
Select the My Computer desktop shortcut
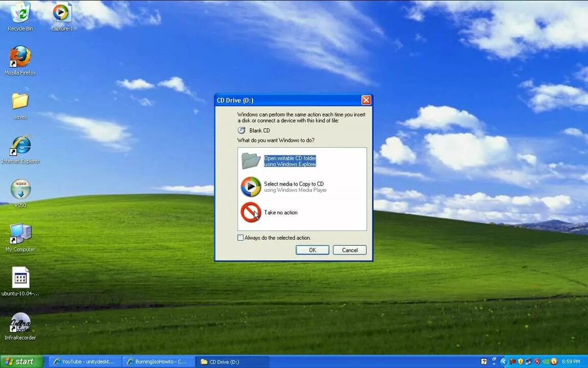coord(20,238)
